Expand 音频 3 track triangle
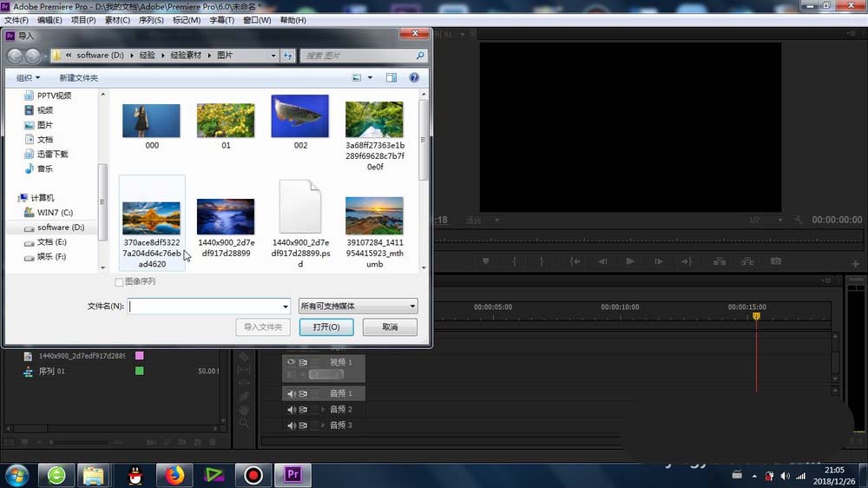 (x=323, y=425)
